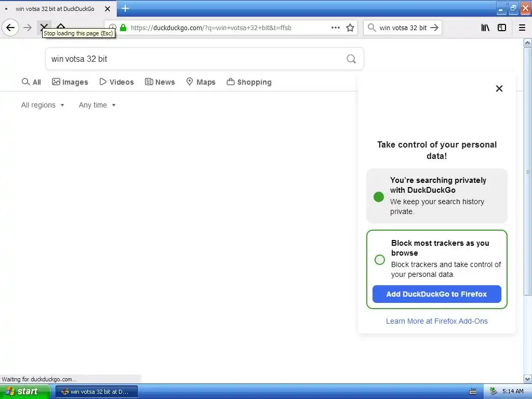Image resolution: width=532 pixels, height=399 pixels.
Task: Open the on-screen keyboard tray icon
Action: [473, 392]
